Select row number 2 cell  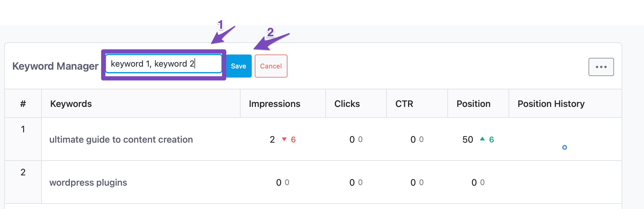(x=23, y=173)
